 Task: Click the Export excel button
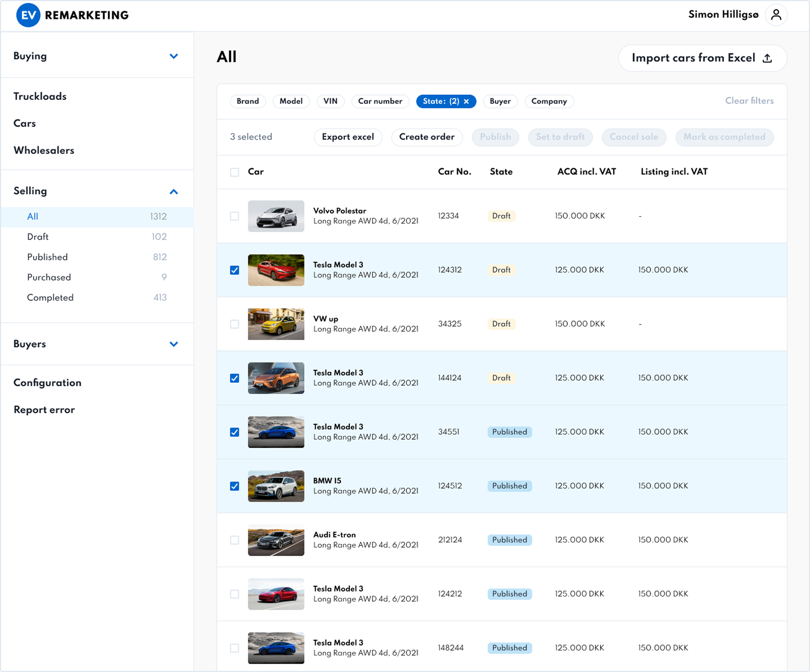pyautogui.click(x=348, y=137)
